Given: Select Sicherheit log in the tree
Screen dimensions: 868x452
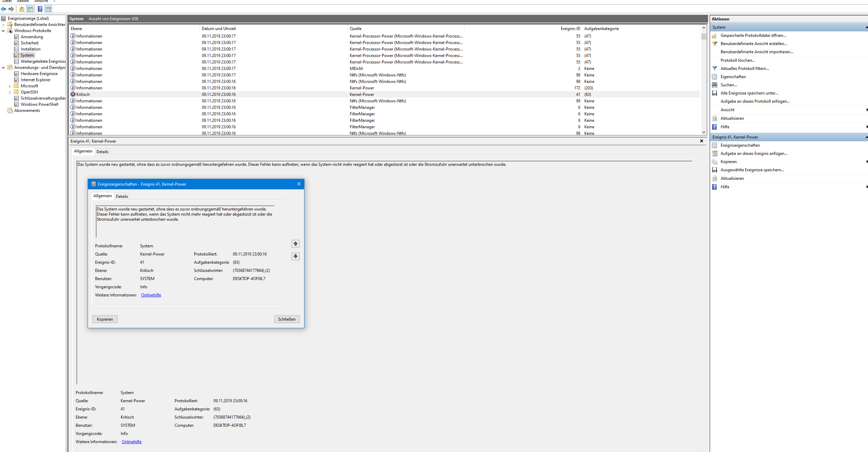Looking at the screenshot, I should point(29,43).
